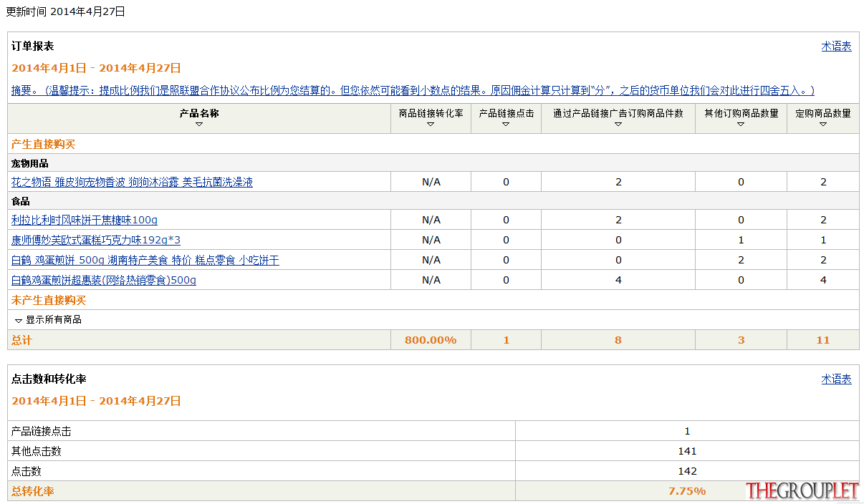Open the 摘要 commission tip link
Image resolution: width=864 pixels, height=504 pixels.
tap(413, 91)
